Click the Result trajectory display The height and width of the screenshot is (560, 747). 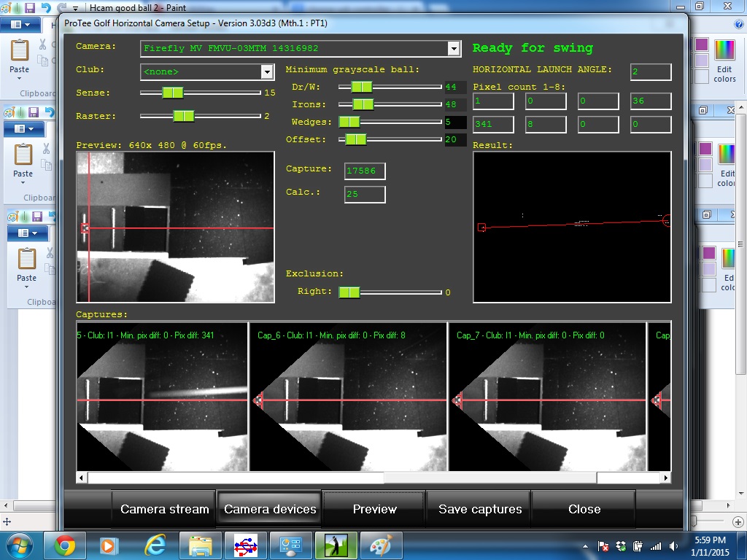pyautogui.click(x=572, y=227)
